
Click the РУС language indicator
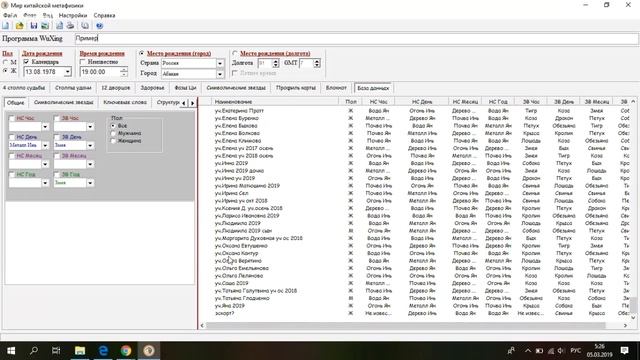click(576, 351)
